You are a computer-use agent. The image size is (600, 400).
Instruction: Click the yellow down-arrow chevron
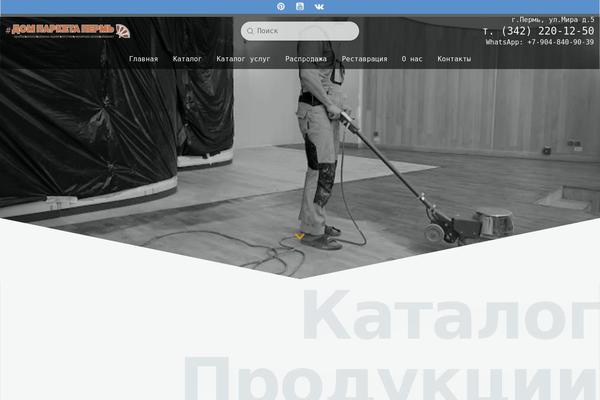300,236
